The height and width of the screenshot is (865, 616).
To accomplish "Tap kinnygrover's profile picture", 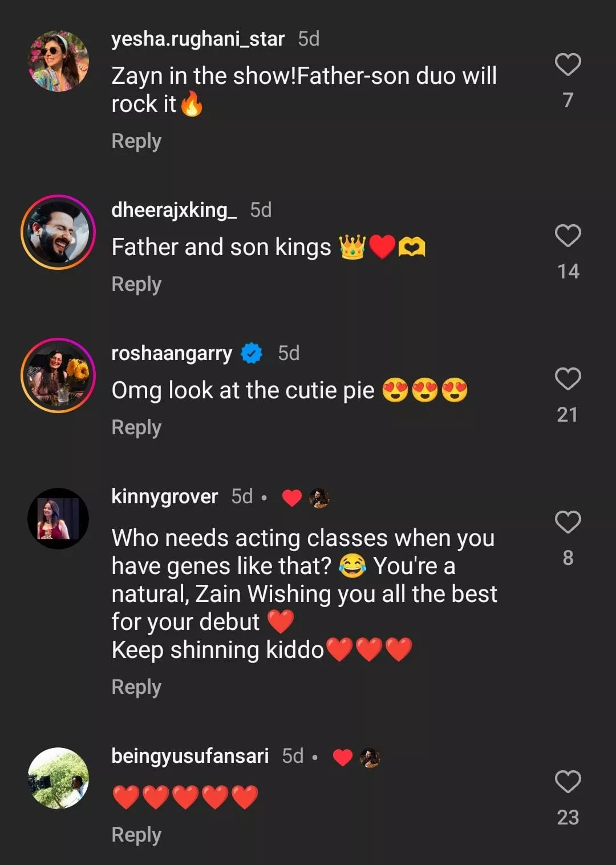I will click(x=58, y=519).
